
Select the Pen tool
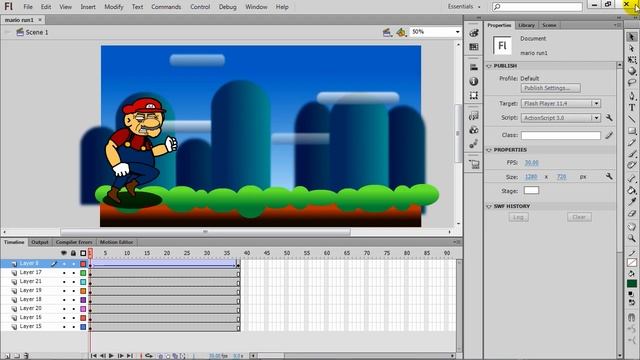tap(631, 96)
